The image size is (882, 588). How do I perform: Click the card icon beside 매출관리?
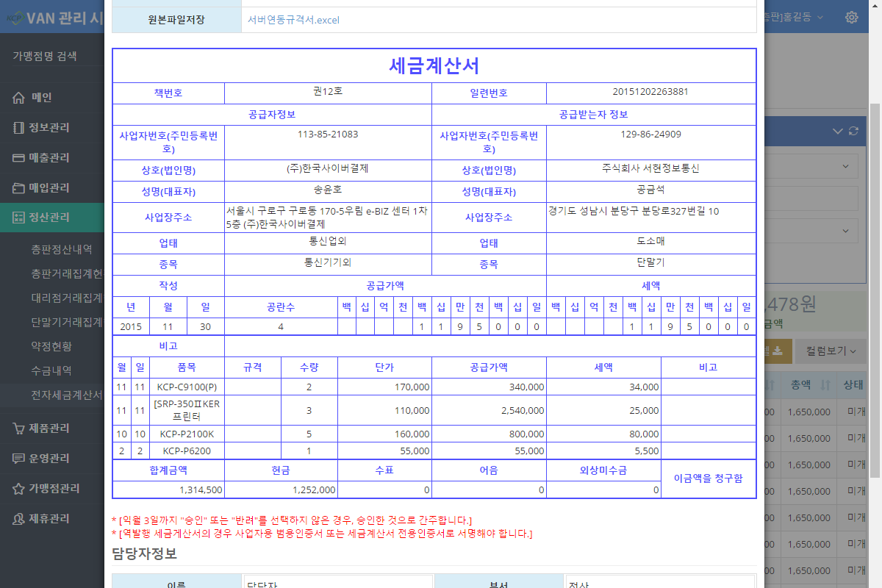(19, 157)
